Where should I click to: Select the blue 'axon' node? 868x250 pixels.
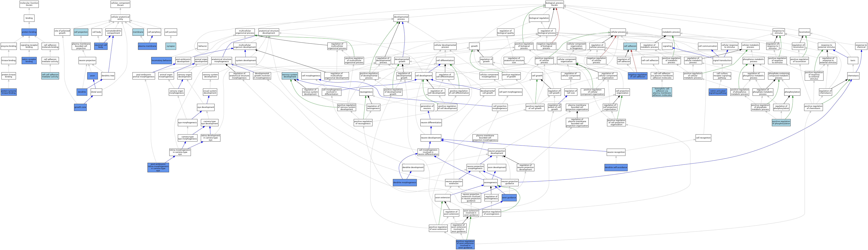pos(93,76)
